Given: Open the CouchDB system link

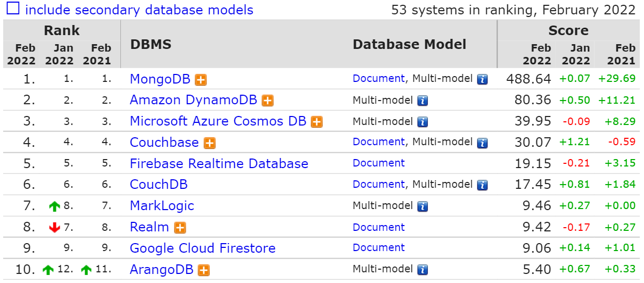Looking at the screenshot, I should (159, 185).
